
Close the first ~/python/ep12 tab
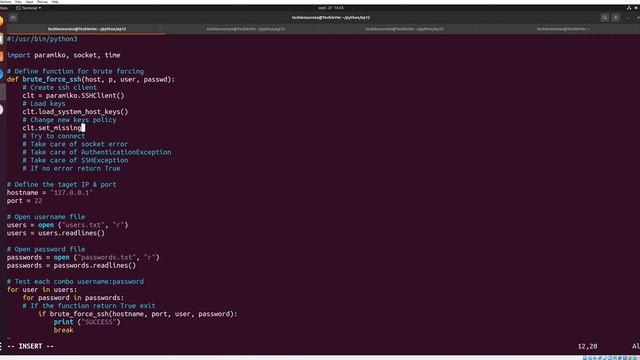click(160, 29)
